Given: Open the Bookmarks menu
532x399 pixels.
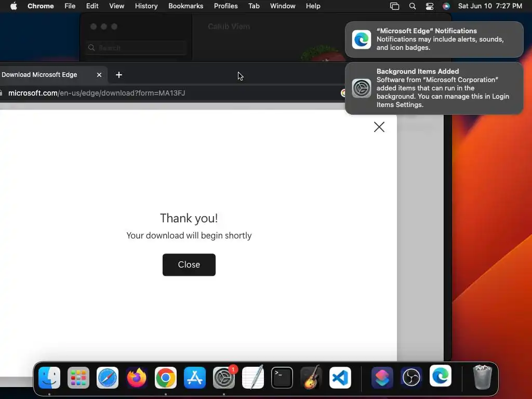Looking at the screenshot, I should coord(185,6).
